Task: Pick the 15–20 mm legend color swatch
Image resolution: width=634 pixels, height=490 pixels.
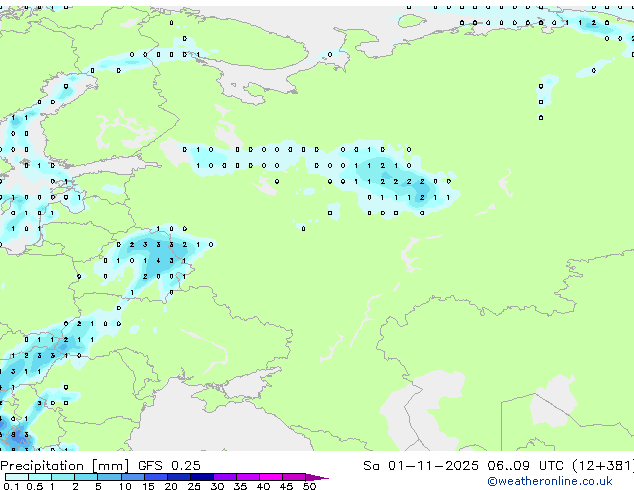Action: (155, 477)
